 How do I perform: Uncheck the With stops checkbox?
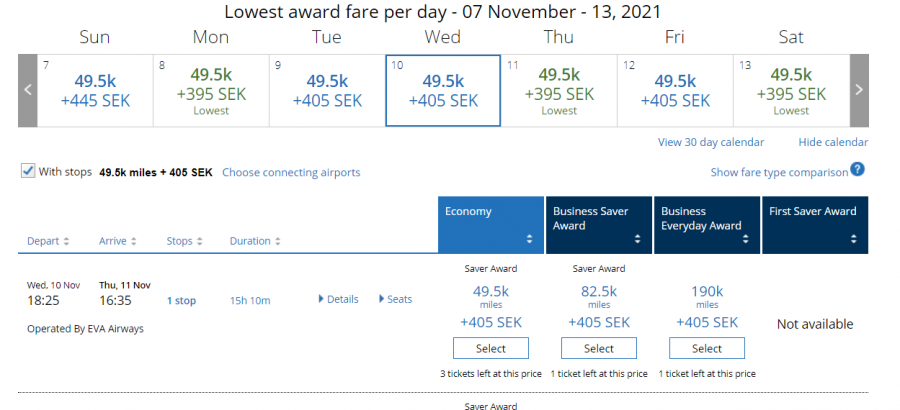click(28, 171)
